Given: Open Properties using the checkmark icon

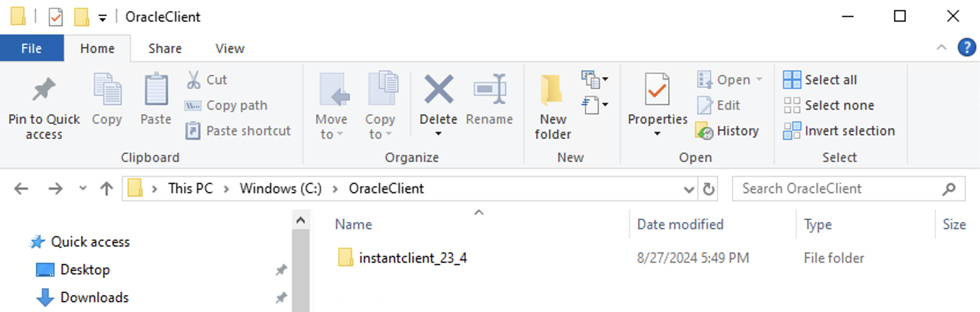Looking at the screenshot, I should (x=657, y=90).
